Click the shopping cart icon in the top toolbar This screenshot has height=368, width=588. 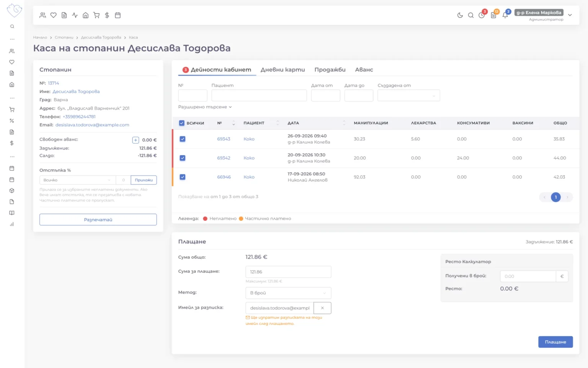pyautogui.click(x=96, y=15)
